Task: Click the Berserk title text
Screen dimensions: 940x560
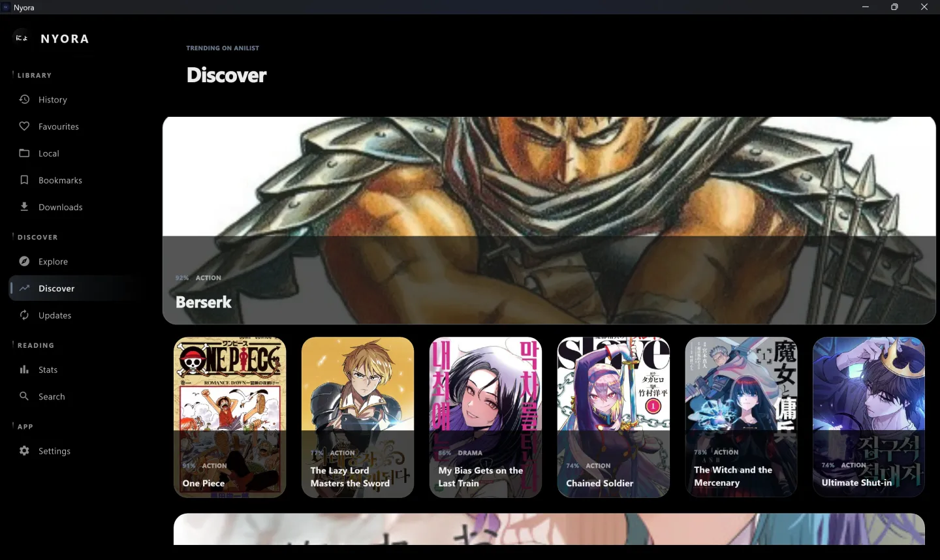Action: (204, 302)
